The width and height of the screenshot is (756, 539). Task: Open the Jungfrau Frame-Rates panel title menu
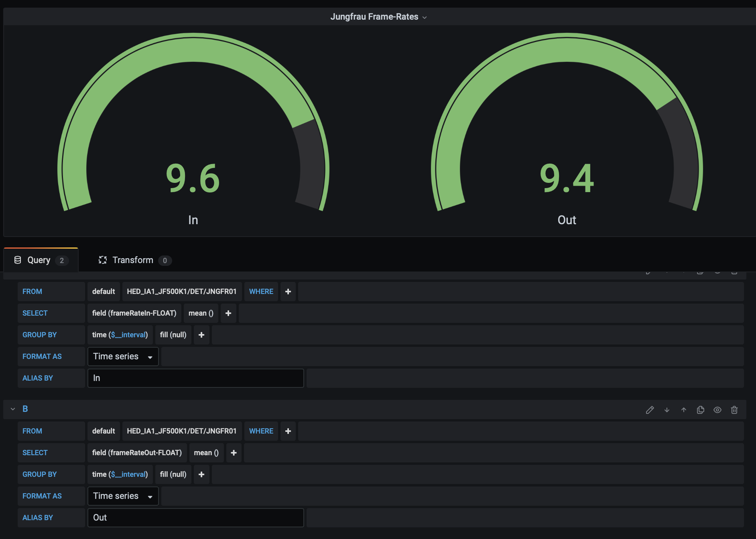[x=378, y=17]
